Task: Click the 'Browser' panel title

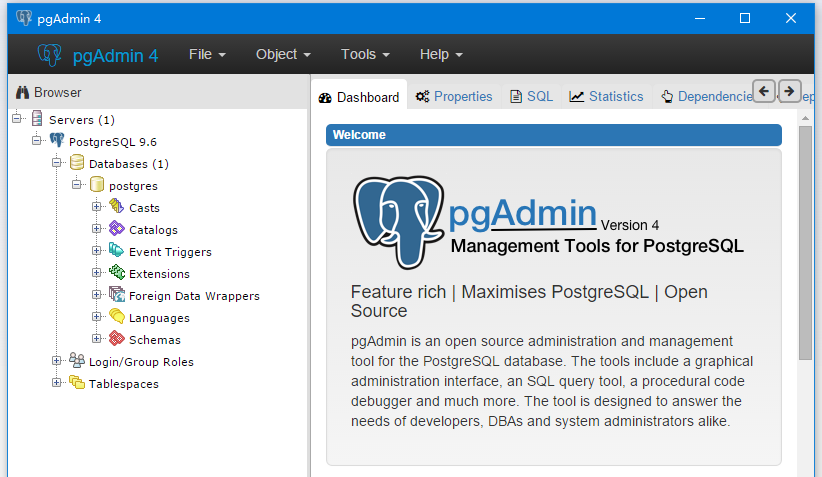Action: 57,92
